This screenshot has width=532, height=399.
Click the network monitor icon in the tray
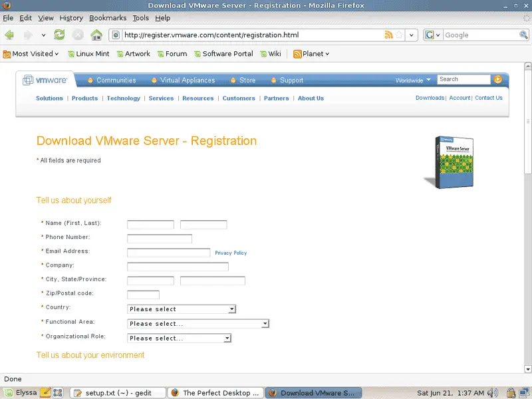click(x=524, y=393)
